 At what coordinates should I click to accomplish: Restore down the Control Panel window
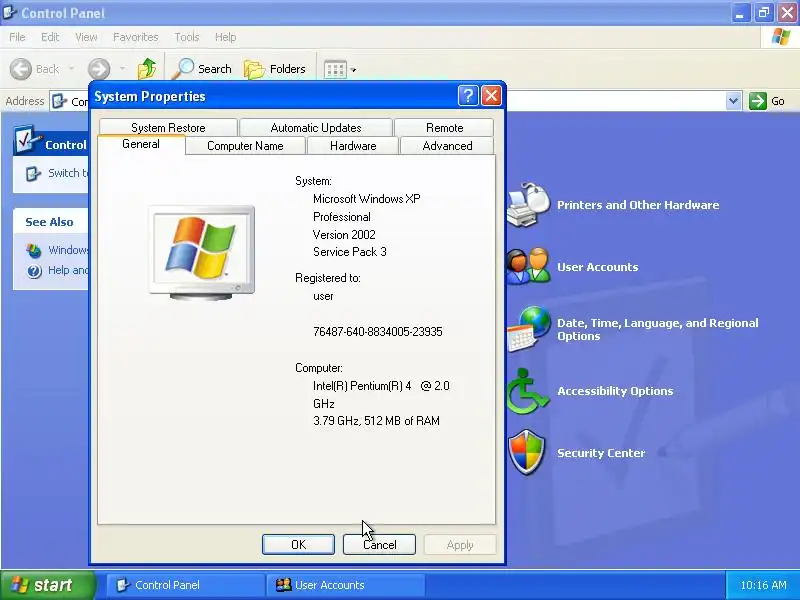pyautogui.click(x=764, y=12)
